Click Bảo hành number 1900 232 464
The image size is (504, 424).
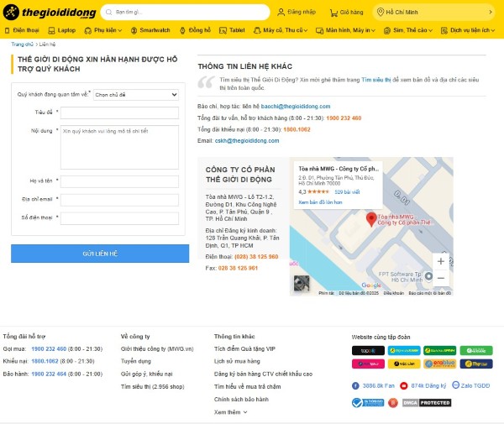coord(49,374)
